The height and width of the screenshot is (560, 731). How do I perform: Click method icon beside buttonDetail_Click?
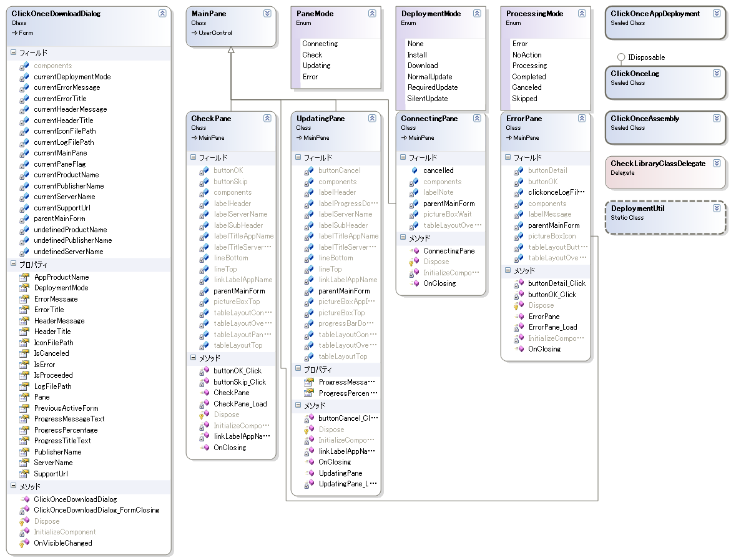[x=518, y=283]
